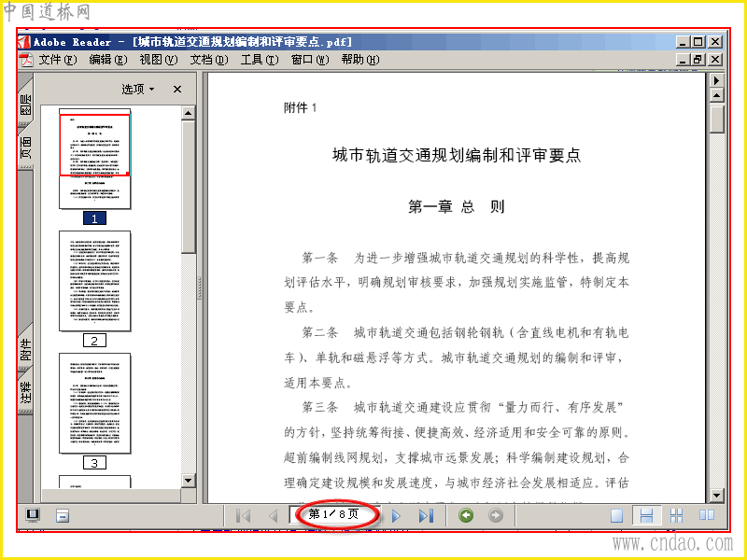Viewport: 747px width, 560px height.
Task: Go forward to next view (grey arrow)
Action: (x=496, y=515)
